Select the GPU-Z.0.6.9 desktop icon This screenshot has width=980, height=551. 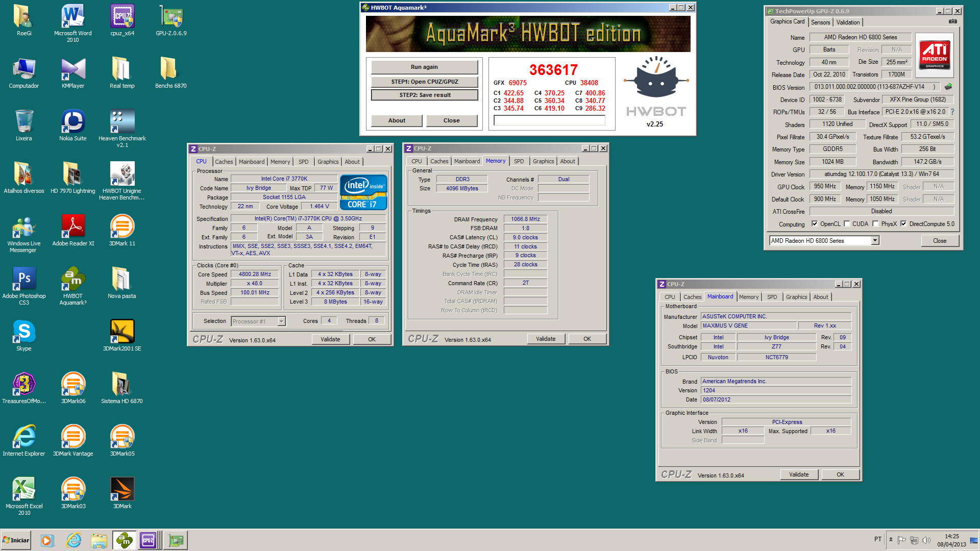[171, 20]
